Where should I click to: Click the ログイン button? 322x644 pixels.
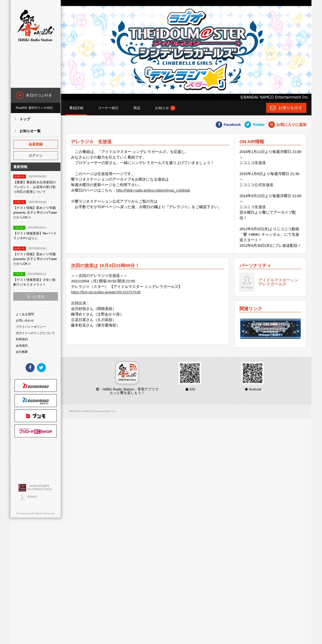tap(36, 155)
